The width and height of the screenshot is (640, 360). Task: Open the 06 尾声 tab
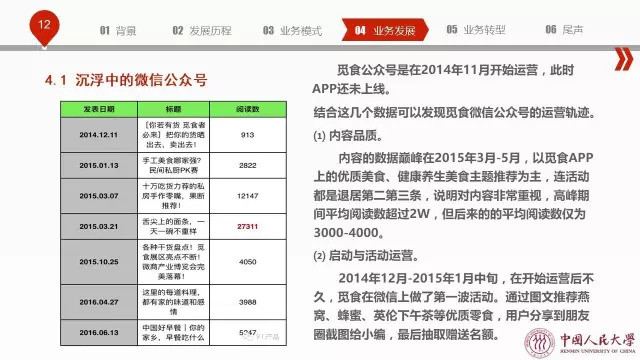(564, 30)
